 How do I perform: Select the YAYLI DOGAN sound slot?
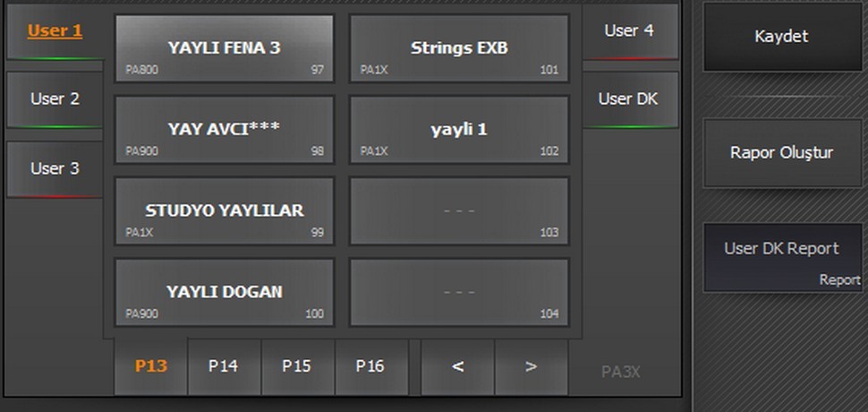click(224, 293)
